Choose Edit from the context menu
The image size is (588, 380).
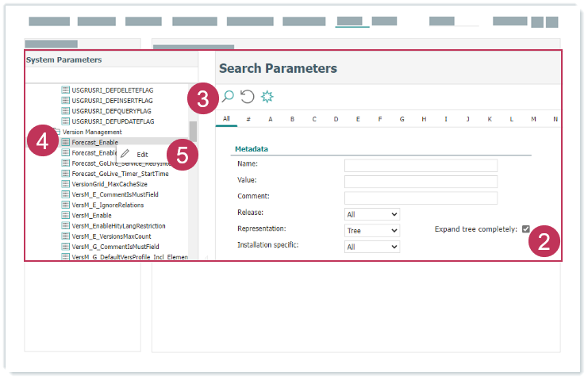pyautogui.click(x=142, y=154)
